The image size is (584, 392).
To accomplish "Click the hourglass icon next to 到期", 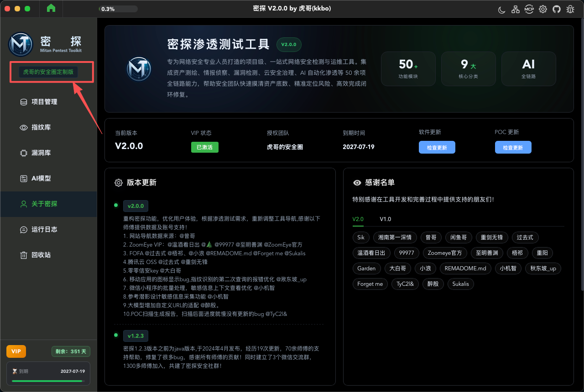I will tap(15, 371).
